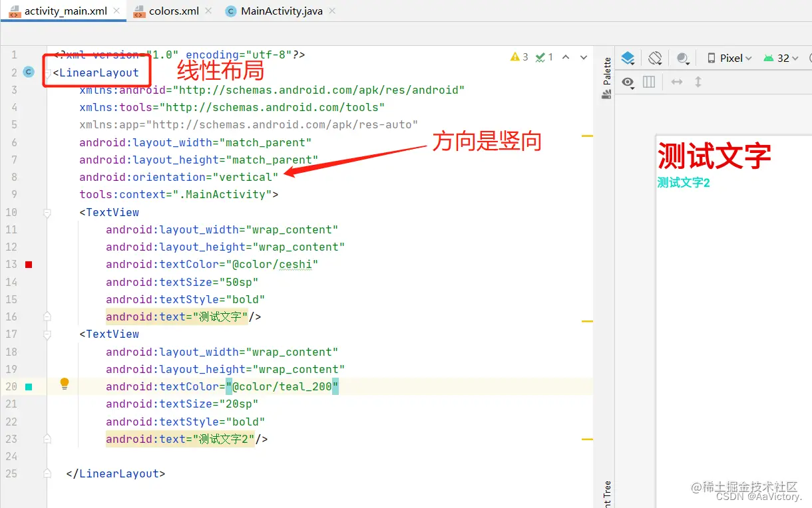Screen dimensions: 812x508
Task: Close the colors.xml tab
Action: tap(207, 11)
